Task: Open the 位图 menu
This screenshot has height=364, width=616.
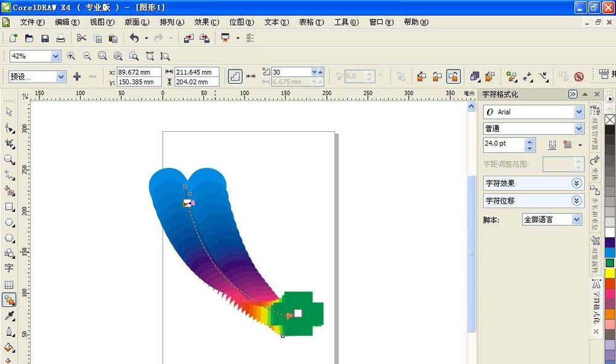Action: coord(241,22)
